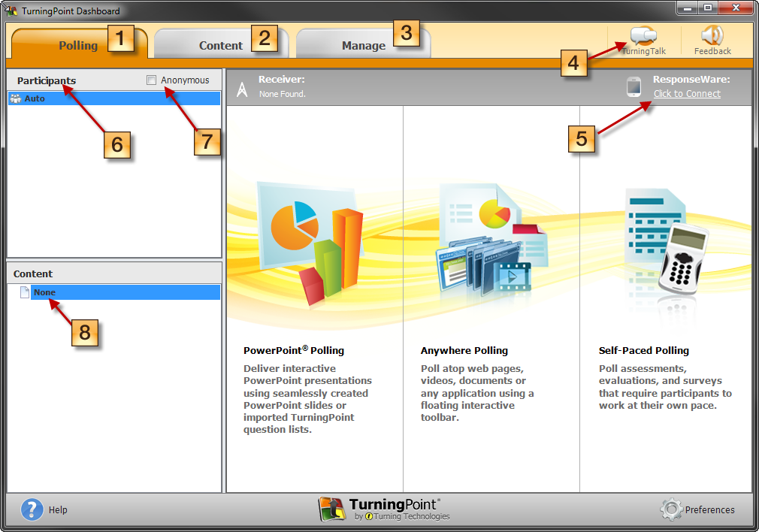
Task: Click the Feedback label text
Action: click(x=712, y=51)
